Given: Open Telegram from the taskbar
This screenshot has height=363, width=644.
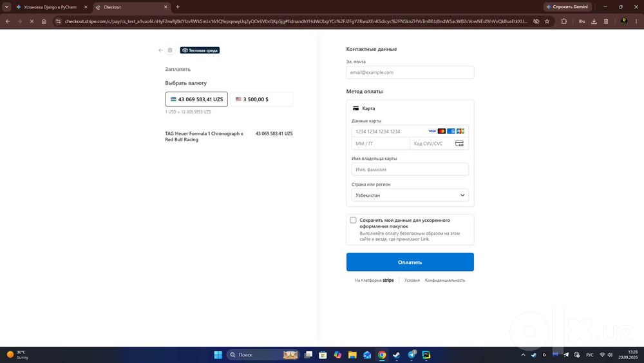Looking at the screenshot, I should coord(412,355).
